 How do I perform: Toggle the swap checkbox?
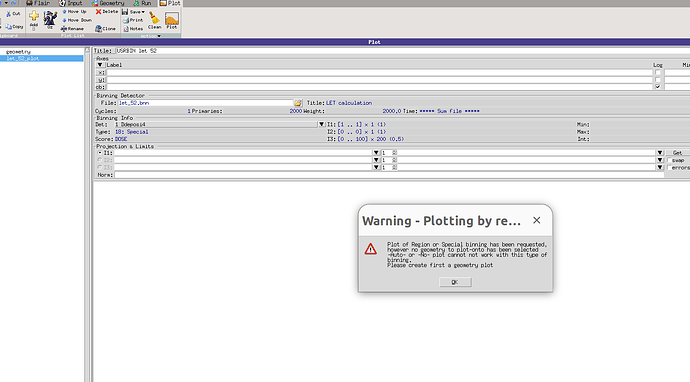(x=669, y=160)
